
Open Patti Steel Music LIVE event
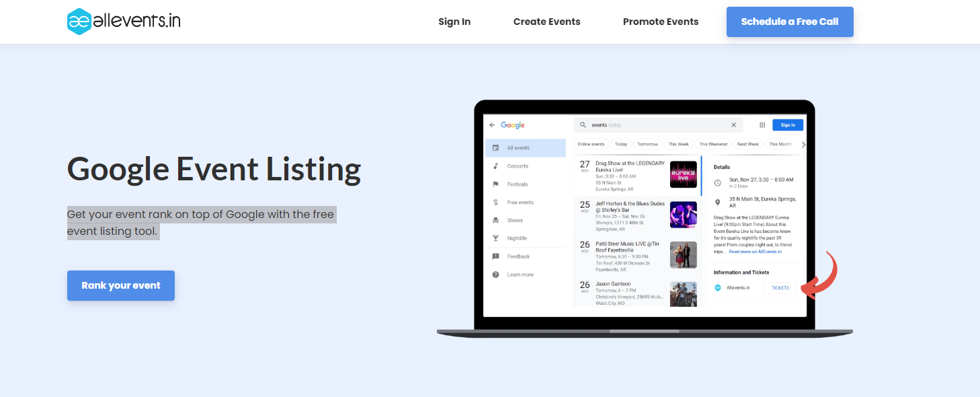tap(637, 254)
